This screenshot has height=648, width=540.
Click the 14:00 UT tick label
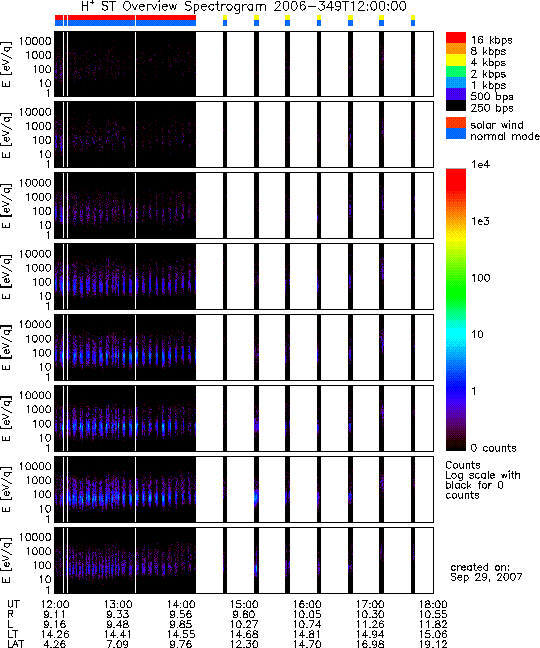(181, 604)
